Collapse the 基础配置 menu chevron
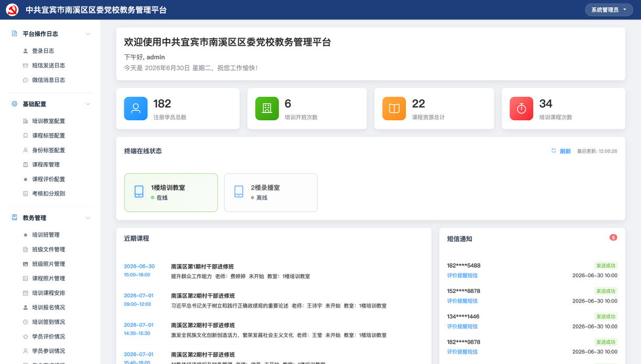 [87, 104]
